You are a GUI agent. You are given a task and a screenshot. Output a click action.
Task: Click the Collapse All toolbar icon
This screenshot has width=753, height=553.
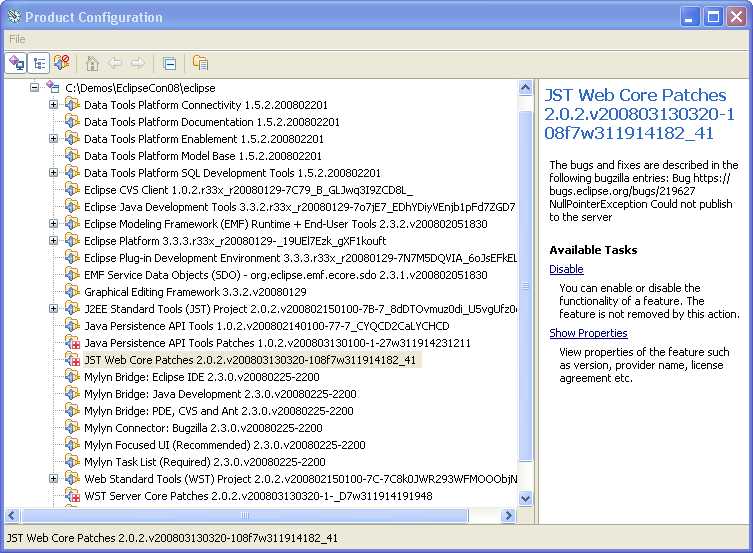pyautogui.click(x=169, y=63)
